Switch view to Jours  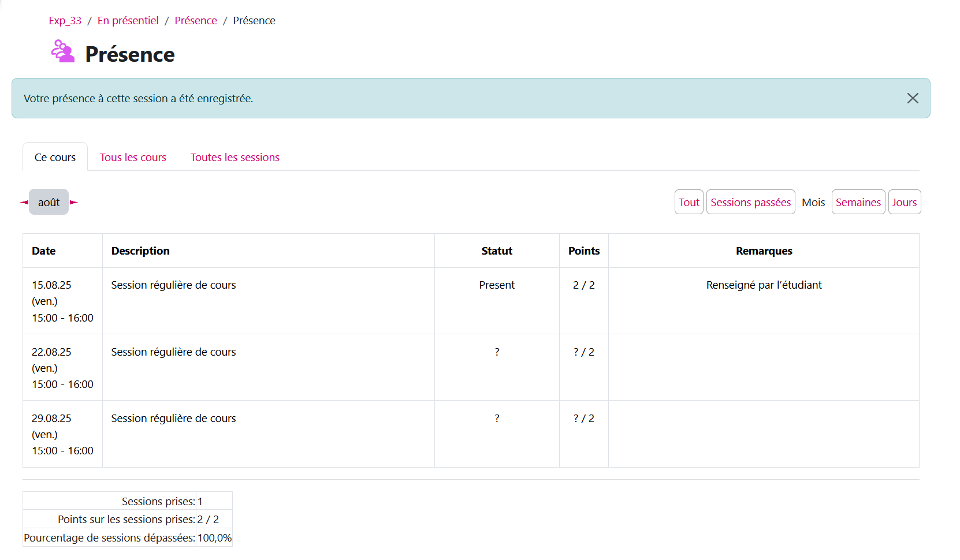click(904, 203)
